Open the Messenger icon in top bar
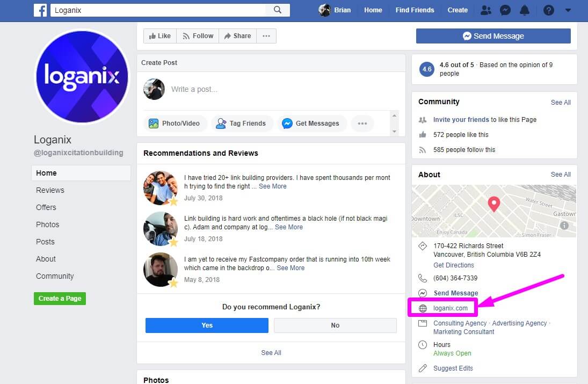The image size is (588, 384). (x=505, y=10)
